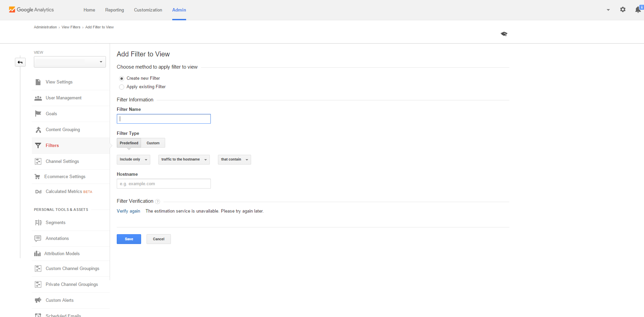Click Add Filter to View breadcrumb

click(99, 27)
